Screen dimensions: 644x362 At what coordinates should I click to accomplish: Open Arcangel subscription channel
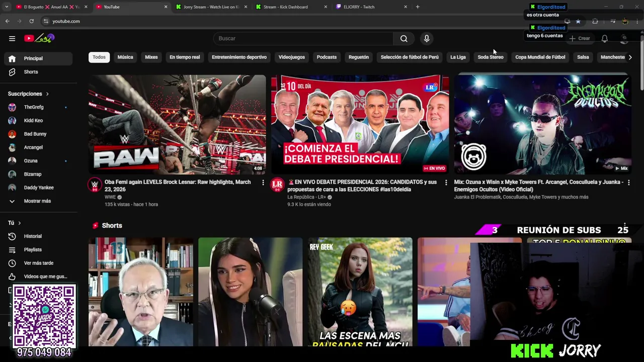pos(38,147)
